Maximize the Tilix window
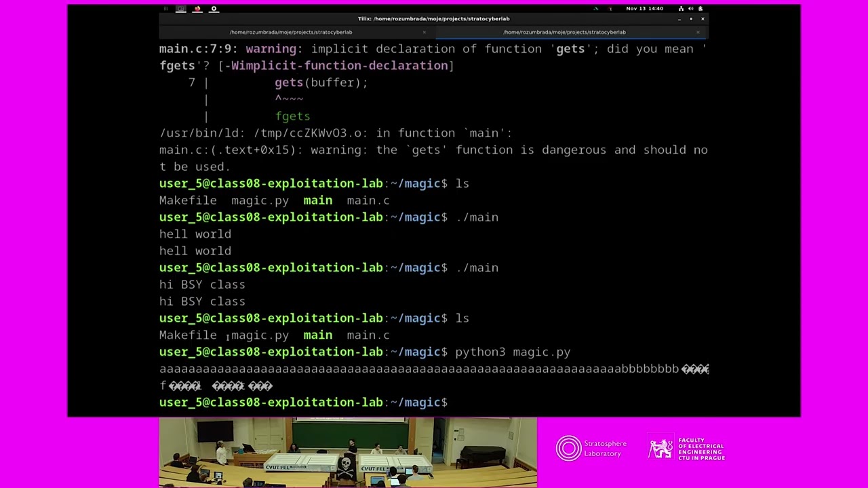868x488 pixels. pyautogui.click(x=691, y=19)
